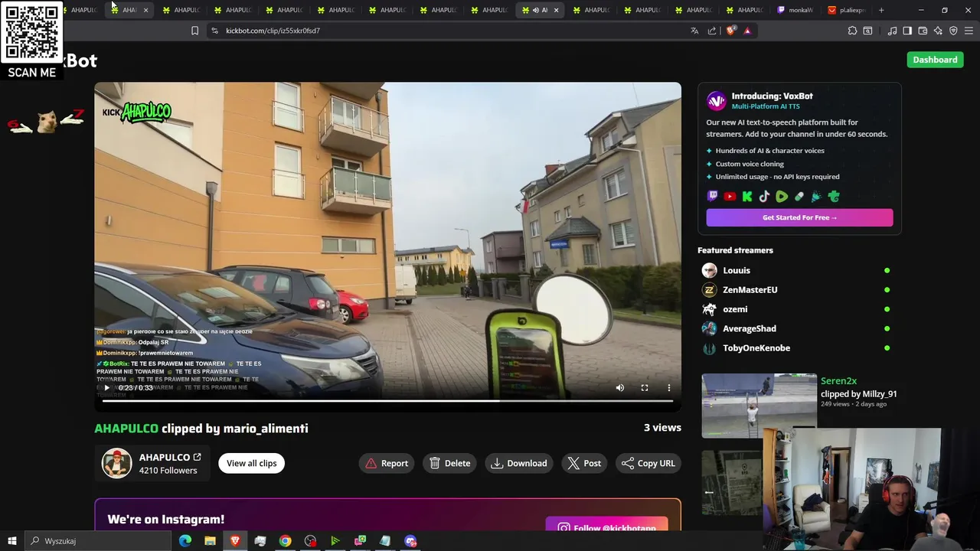Download the clip
Viewport: 980px width, 551px height.
click(x=519, y=463)
